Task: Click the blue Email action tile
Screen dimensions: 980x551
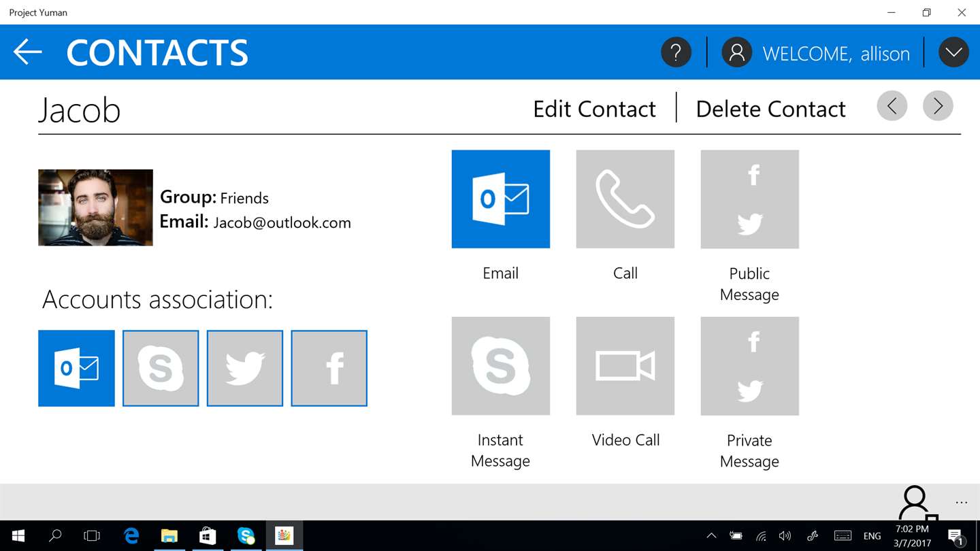Action: pos(501,199)
